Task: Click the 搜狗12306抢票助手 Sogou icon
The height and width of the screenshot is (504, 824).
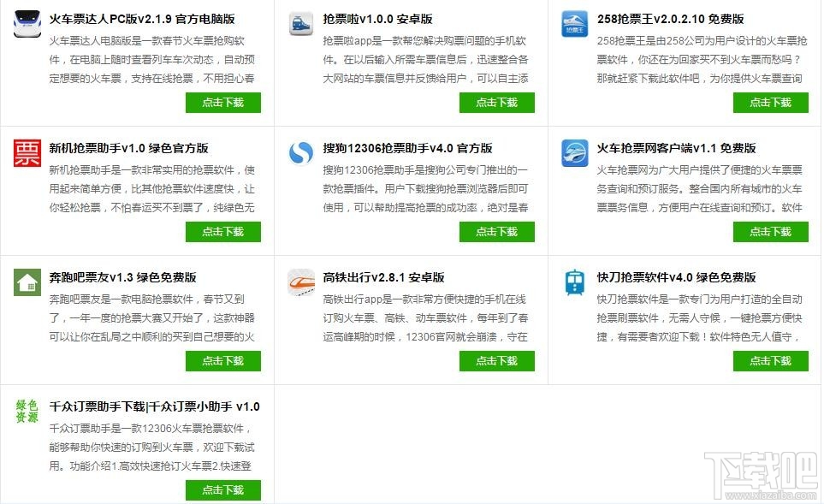Action: (301, 153)
